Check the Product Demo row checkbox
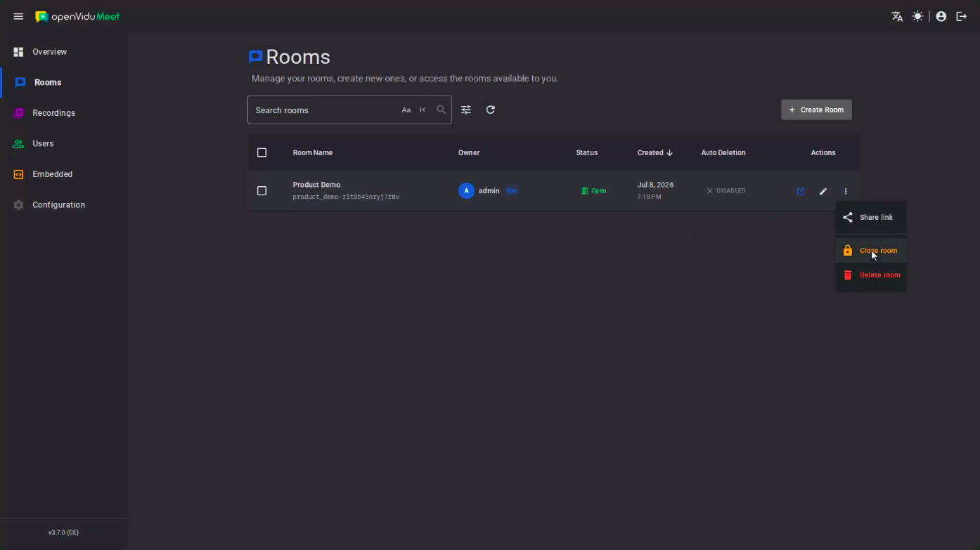 262,191
